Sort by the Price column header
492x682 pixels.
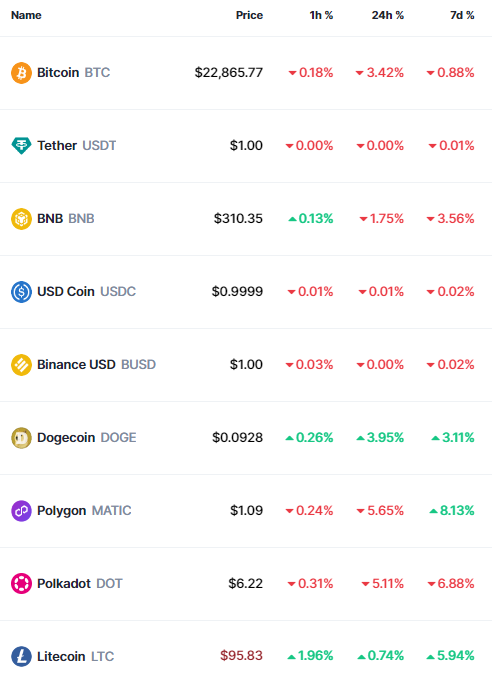[x=249, y=15]
